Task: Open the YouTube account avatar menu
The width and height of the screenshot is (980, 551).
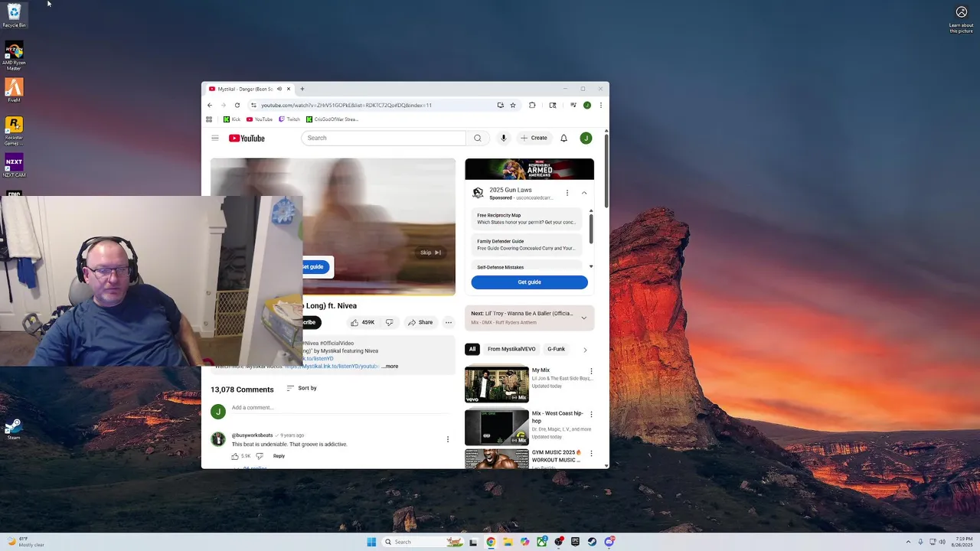Action: tap(586, 138)
